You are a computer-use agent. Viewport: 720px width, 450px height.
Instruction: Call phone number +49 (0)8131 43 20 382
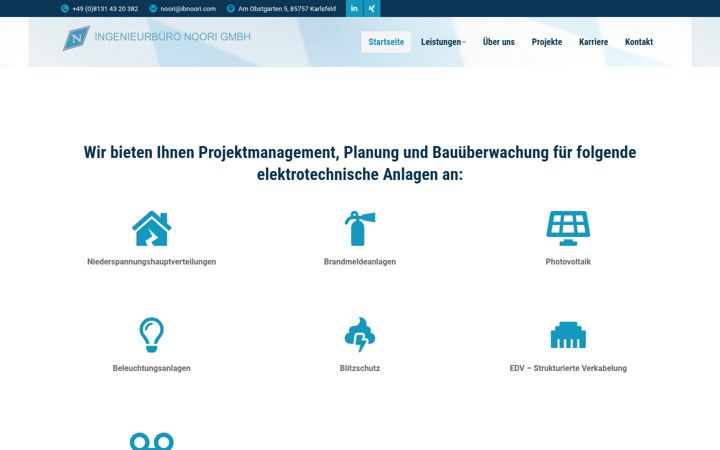tap(105, 9)
